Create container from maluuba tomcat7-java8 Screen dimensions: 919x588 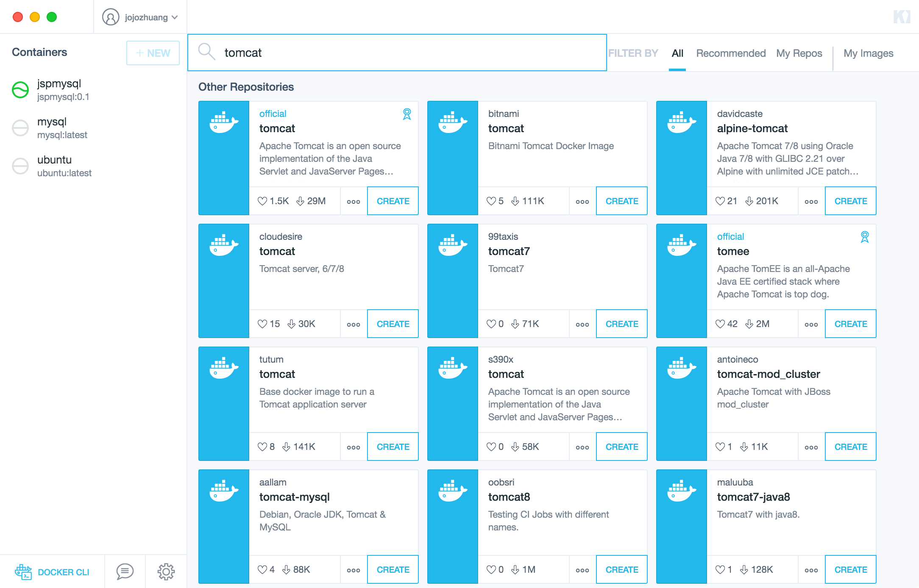pos(851,569)
